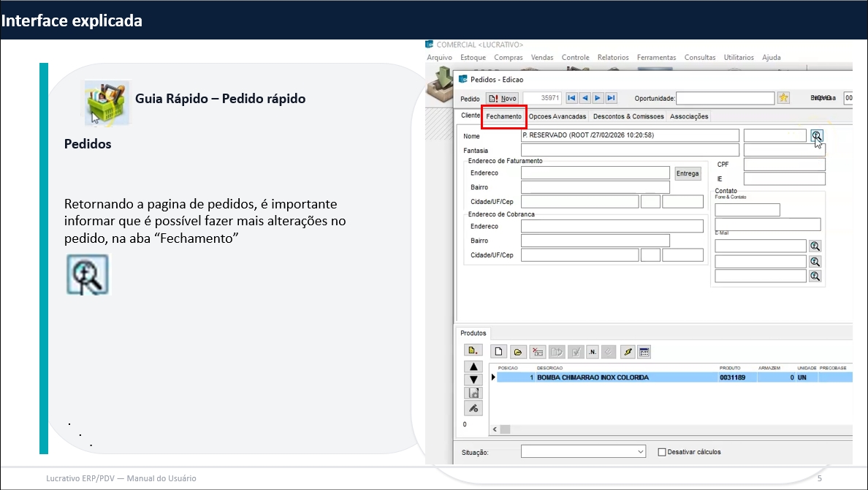Click the Novo button
868x490 pixels.
pos(503,98)
